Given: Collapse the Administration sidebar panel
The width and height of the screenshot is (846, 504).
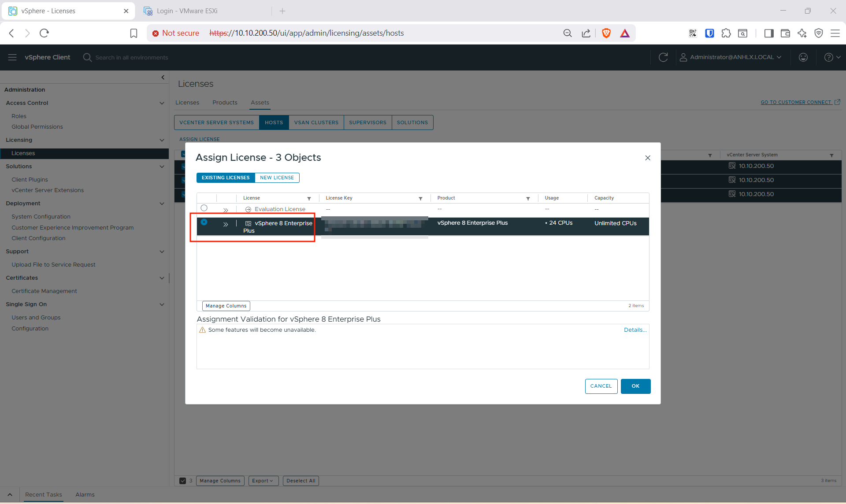Looking at the screenshot, I should click(x=163, y=78).
